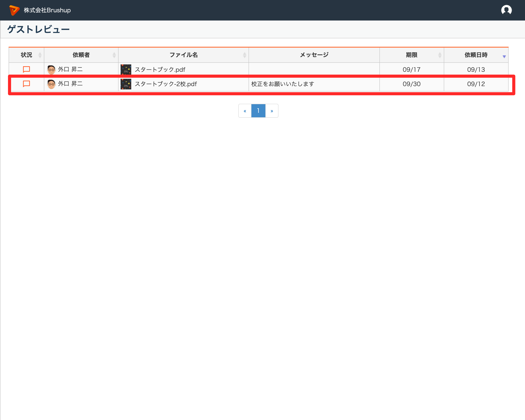Click the ゲストレビュー page heading
Image resolution: width=525 pixels, height=420 pixels.
click(39, 30)
